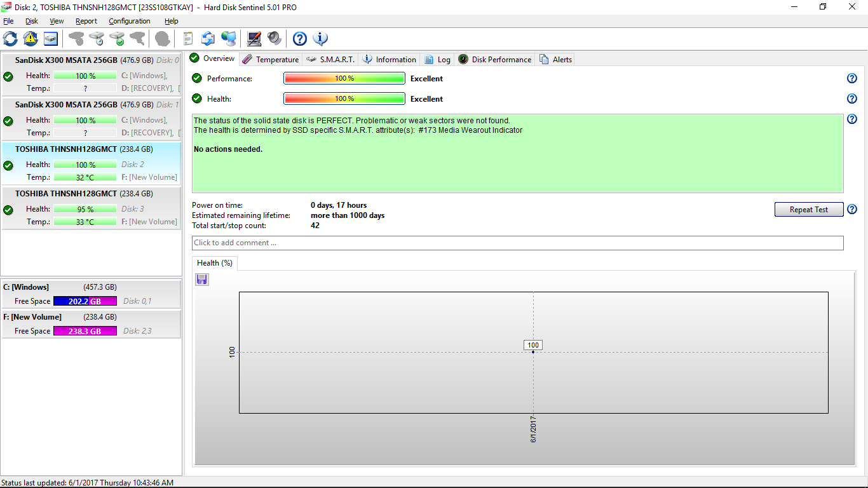Click 'No actions needed.' text
This screenshot has height=488, width=868.
[x=228, y=149]
